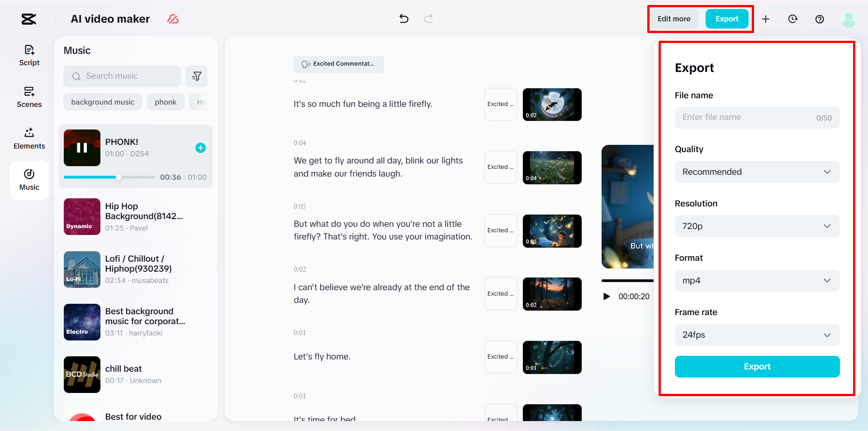Image resolution: width=868 pixels, height=431 pixels.
Task: Click the Export button in top bar
Action: tap(727, 19)
